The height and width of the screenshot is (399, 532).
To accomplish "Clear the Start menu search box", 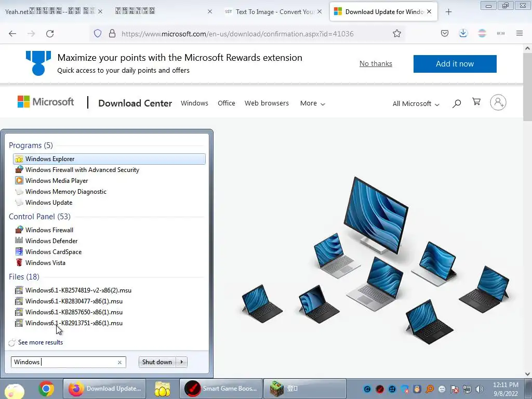I will (x=119, y=362).
